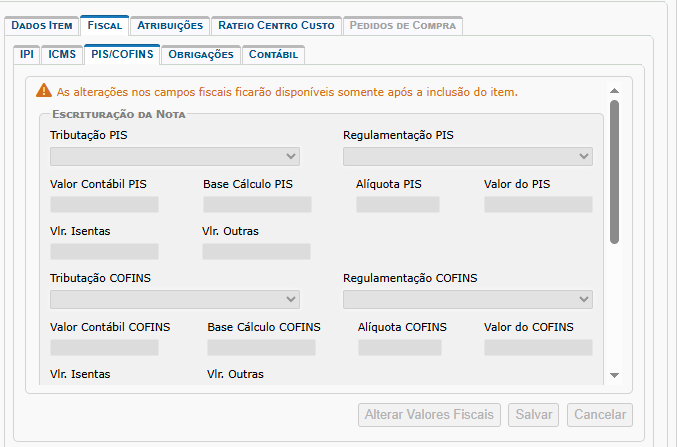Focus the Base Cálculo PIS field
677x447 pixels.
(x=257, y=204)
